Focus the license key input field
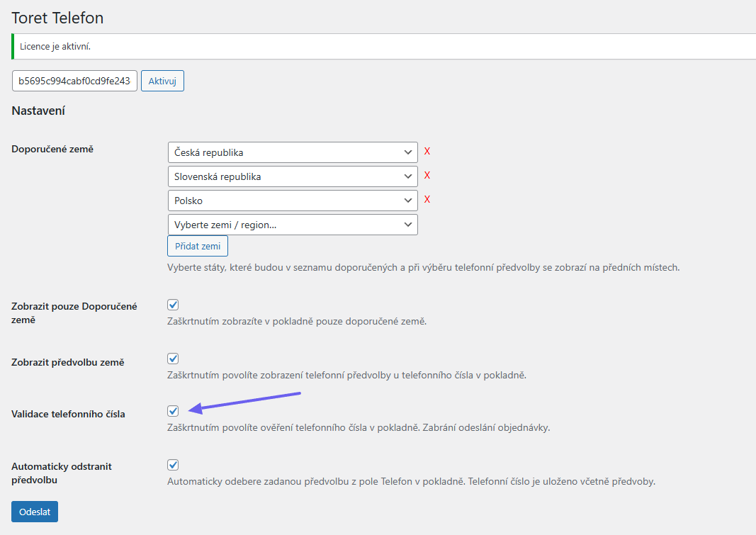756x535 pixels. pyautogui.click(x=74, y=81)
